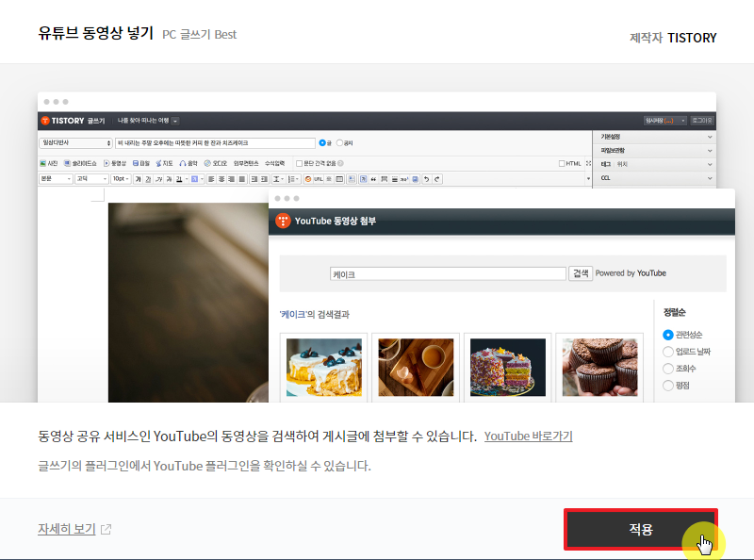This screenshot has width=754, height=560.
Task: Open the 고딕 font dropdown
Action: point(91,179)
